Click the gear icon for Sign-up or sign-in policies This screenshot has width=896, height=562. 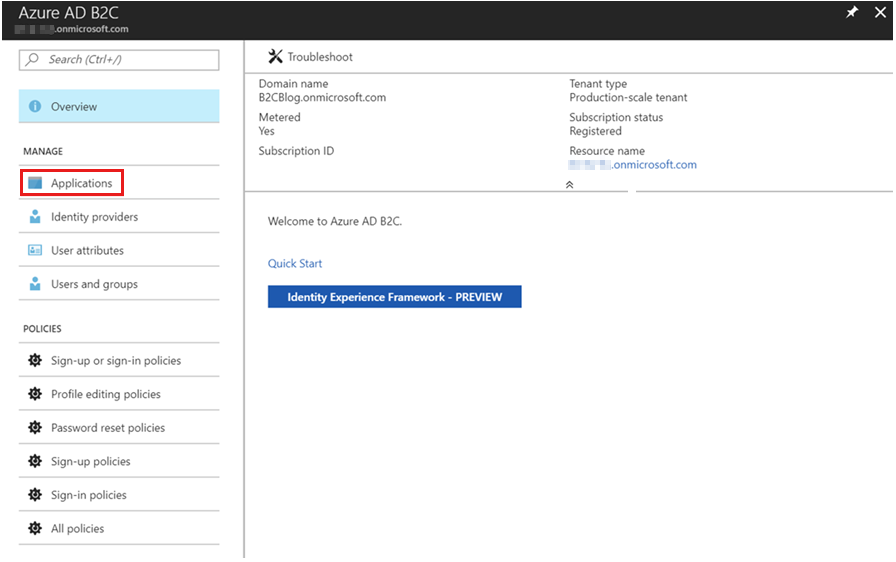(x=35, y=360)
